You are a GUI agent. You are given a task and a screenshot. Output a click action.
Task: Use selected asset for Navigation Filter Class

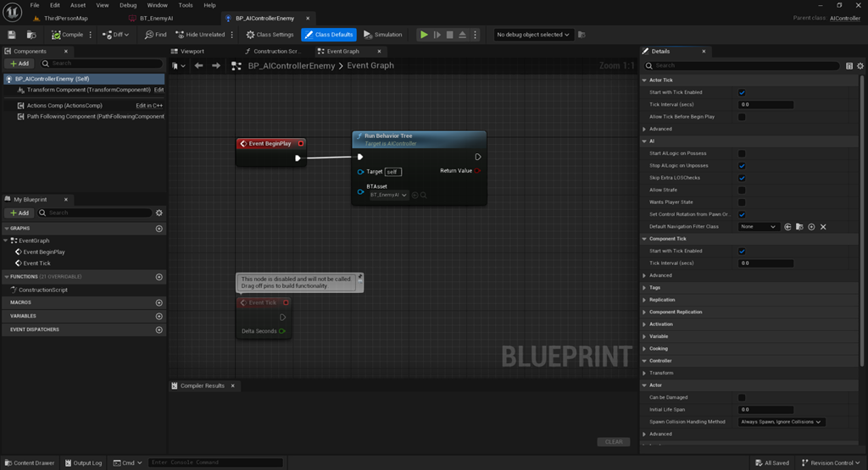pos(787,227)
